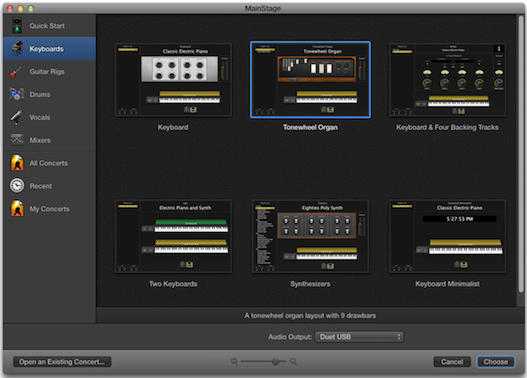
Task: View Recent concerts
Action: click(x=49, y=186)
